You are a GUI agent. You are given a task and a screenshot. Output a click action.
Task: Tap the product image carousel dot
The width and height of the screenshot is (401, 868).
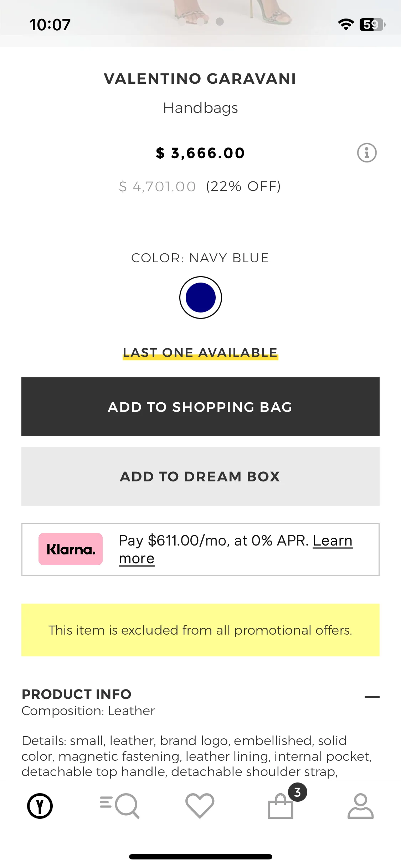point(220,22)
